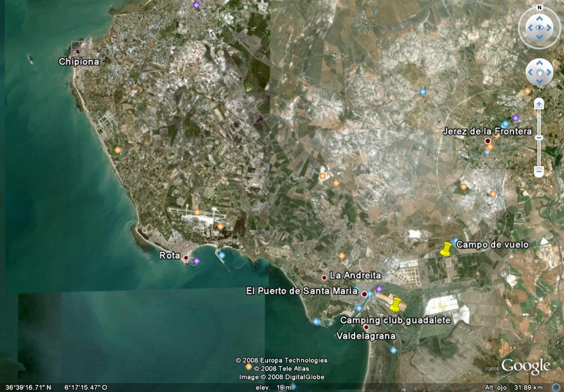The height and width of the screenshot is (392, 564).
Task: Click the Chipiona town square marker
Action: tap(75, 47)
